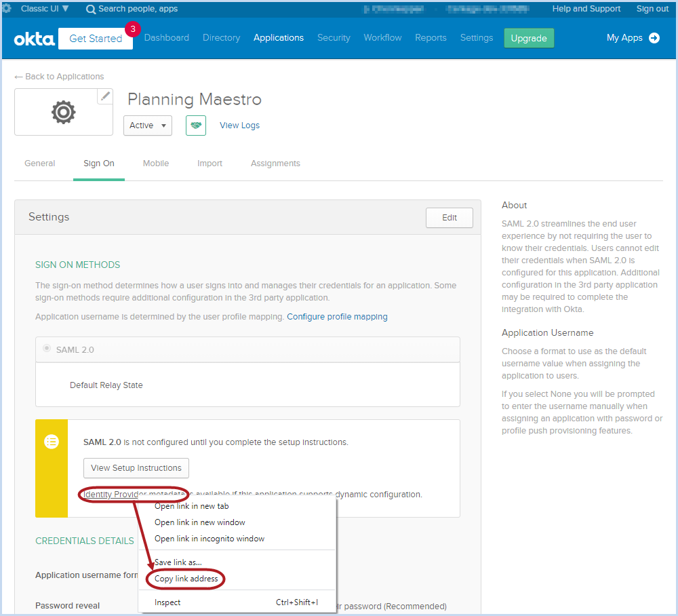Click View Setup Instructions button
The height and width of the screenshot is (616, 678).
coord(136,468)
